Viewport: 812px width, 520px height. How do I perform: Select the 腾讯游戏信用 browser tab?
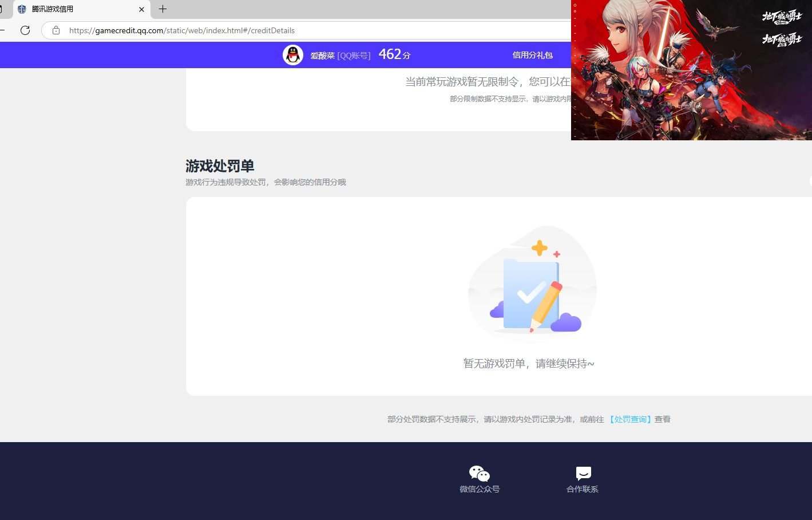81,9
